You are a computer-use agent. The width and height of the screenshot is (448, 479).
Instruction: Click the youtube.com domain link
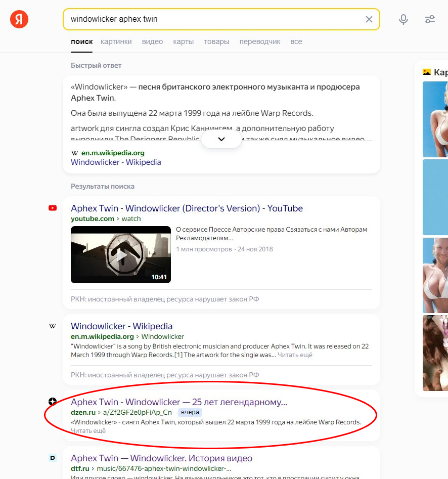coord(92,219)
